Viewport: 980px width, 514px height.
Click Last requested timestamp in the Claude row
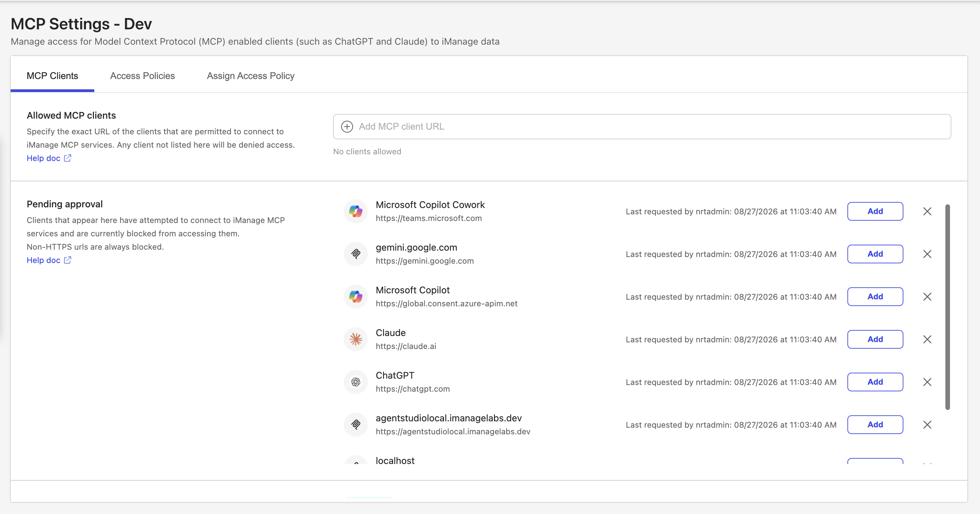(731, 339)
